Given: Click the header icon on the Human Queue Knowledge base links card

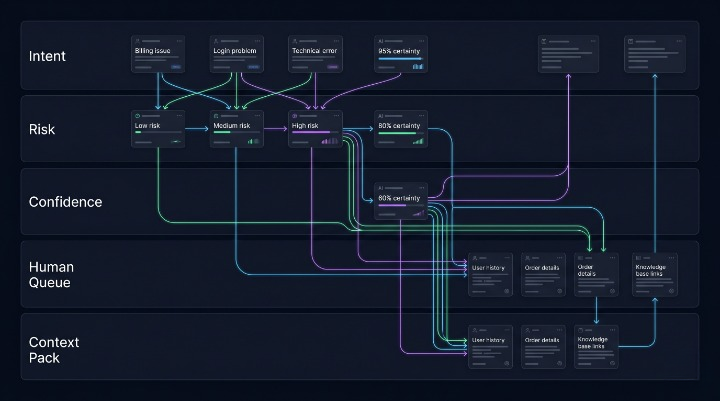Looking at the screenshot, I should pyautogui.click(x=638, y=258).
